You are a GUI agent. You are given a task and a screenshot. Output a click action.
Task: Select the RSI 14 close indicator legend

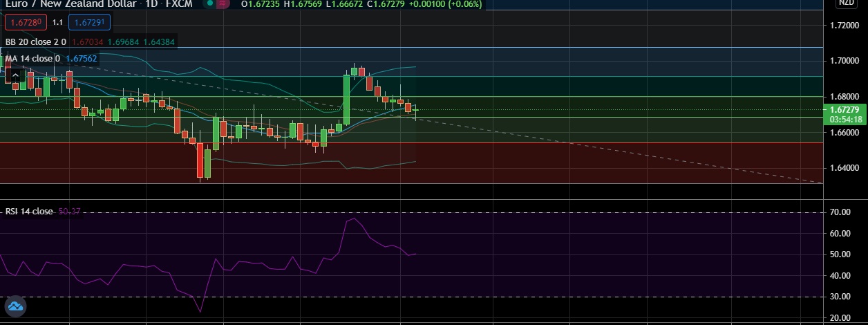click(28, 211)
